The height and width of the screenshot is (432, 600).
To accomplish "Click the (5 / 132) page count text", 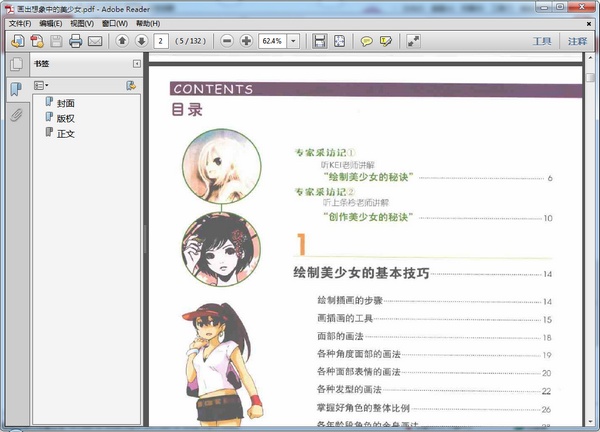I will click(x=191, y=41).
